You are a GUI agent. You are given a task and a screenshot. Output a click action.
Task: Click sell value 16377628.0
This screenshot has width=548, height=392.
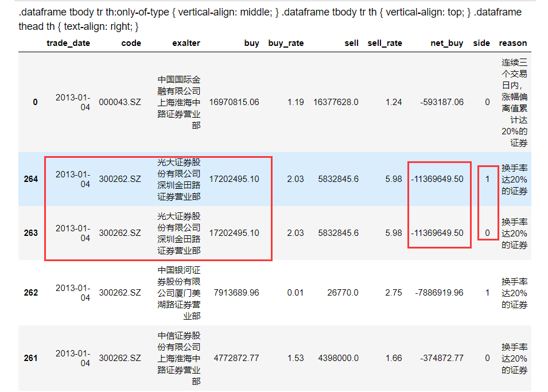point(336,102)
